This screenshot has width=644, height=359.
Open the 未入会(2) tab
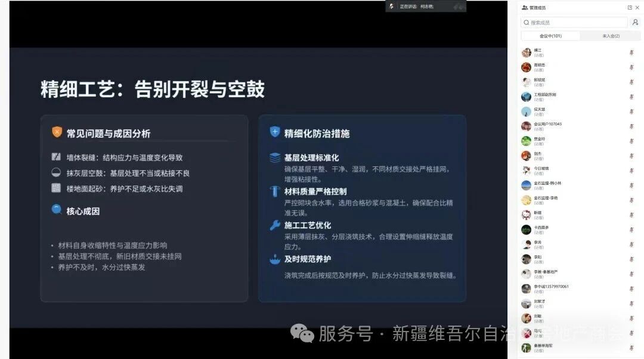[x=611, y=36]
